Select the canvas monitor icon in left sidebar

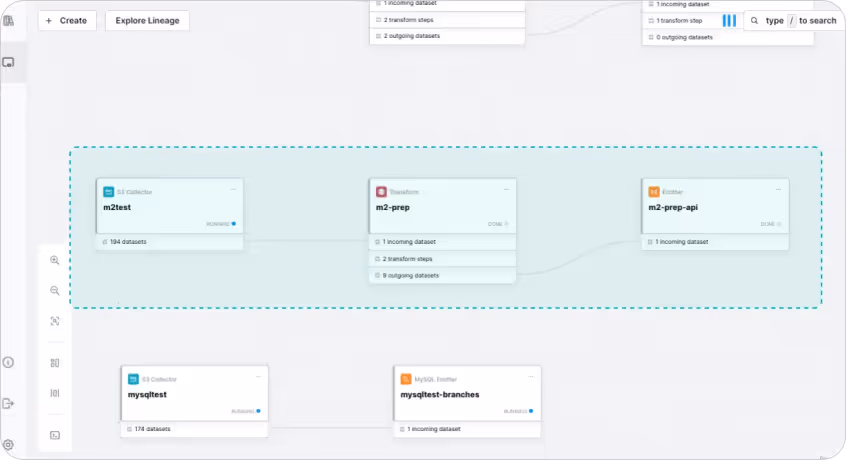tap(9, 63)
